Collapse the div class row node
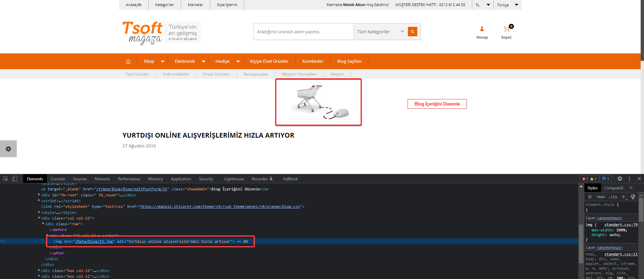Screen dimensions: 644x279 click(x=43, y=224)
